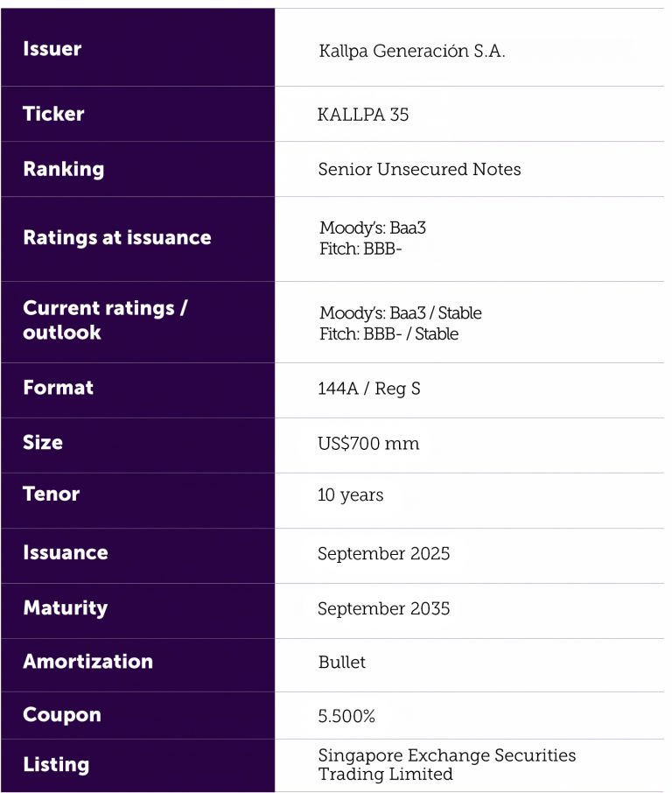Viewport: 672px width, 793px height.
Task: Click the September 2035 maturity date
Action: [383, 608]
